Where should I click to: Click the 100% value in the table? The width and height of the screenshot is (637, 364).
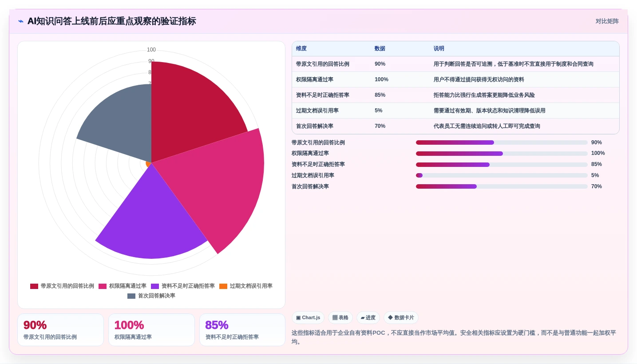381,79
